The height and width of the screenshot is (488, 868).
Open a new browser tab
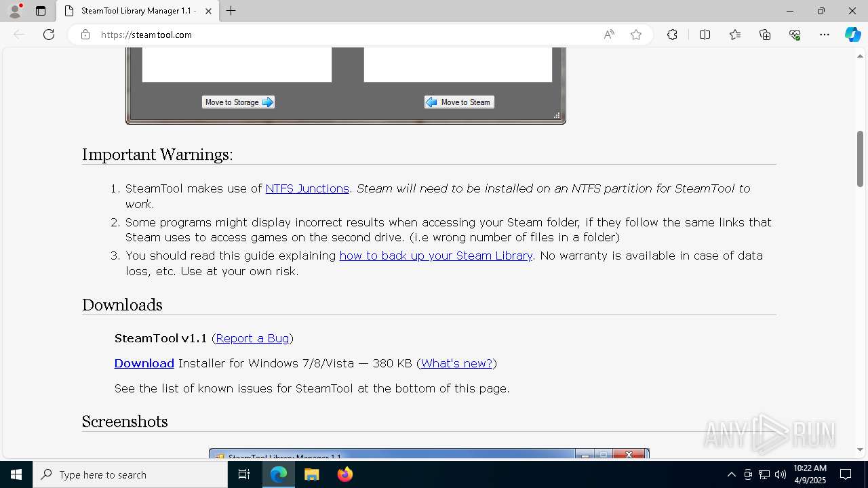[231, 11]
